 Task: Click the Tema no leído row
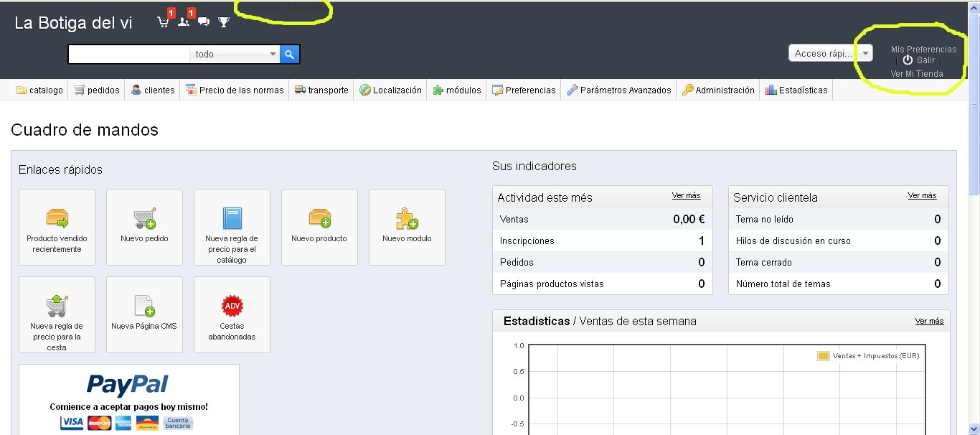(838, 219)
